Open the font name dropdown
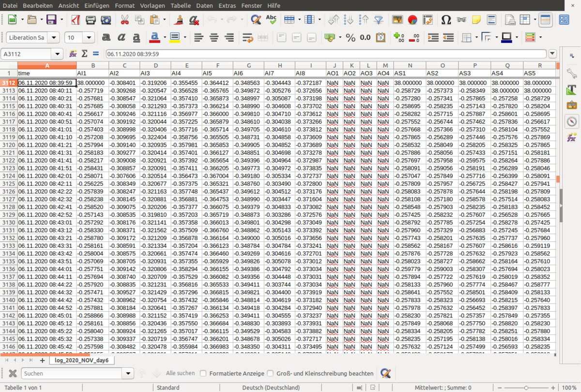Image resolution: width=581 pixels, height=392 pixels. point(54,37)
